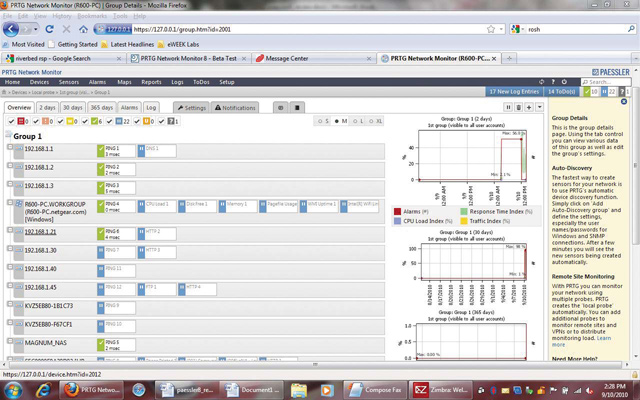
Task: Open the Notifications tab button
Action: coord(235,108)
